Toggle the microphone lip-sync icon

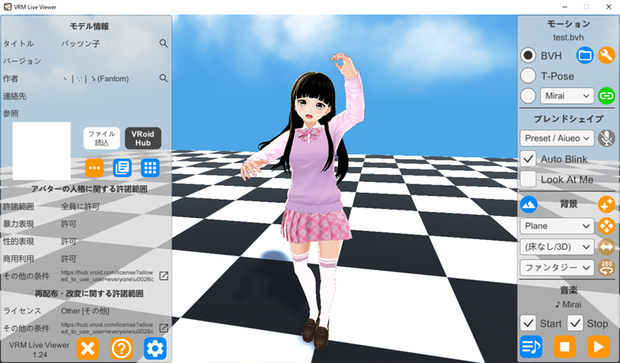607,138
